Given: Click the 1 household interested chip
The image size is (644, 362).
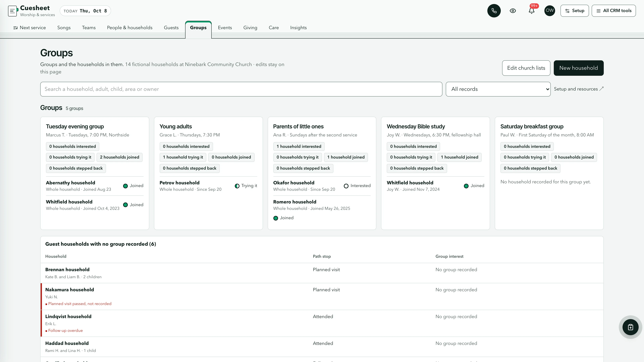Looking at the screenshot, I should pos(299,146).
